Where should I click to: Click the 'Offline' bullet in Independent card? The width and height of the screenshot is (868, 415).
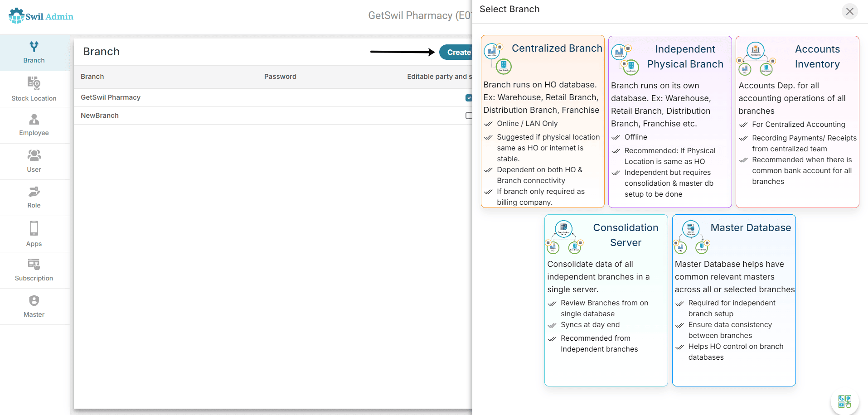636,137
